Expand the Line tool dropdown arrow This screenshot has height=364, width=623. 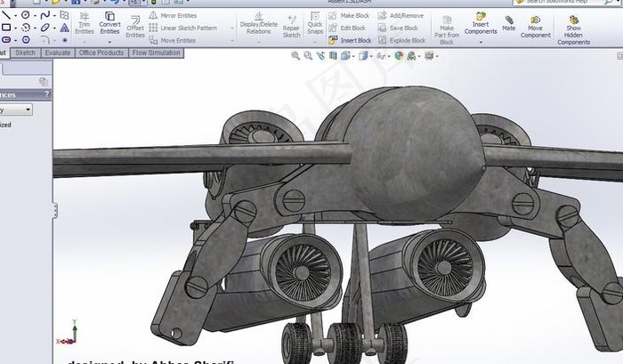pyautogui.click(x=15, y=16)
